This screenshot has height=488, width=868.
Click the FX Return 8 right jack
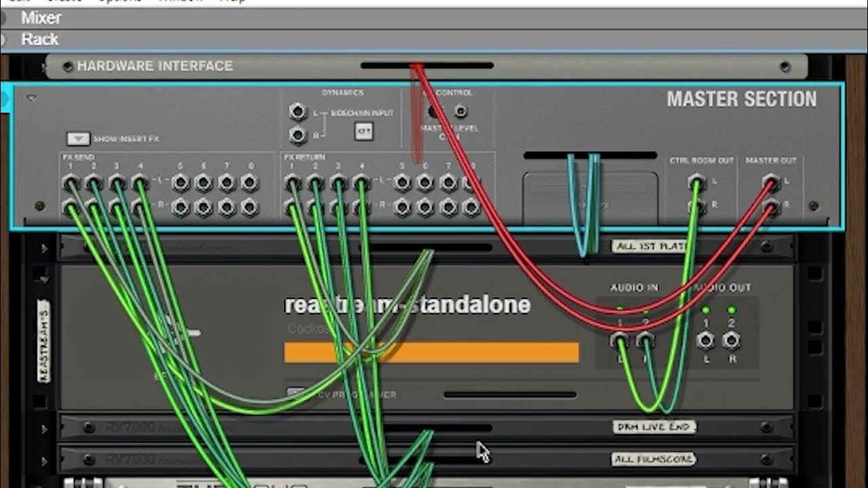click(x=471, y=207)
